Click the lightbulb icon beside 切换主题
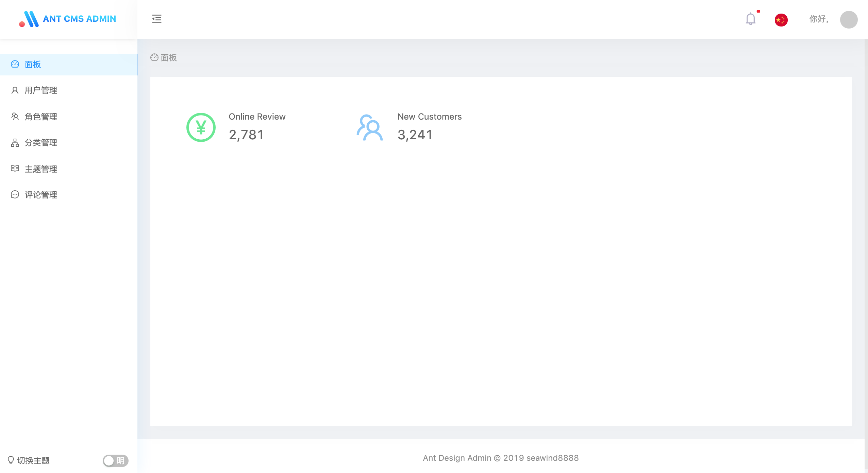This screenshot has width=868, height=473. (x=11, y=460)
